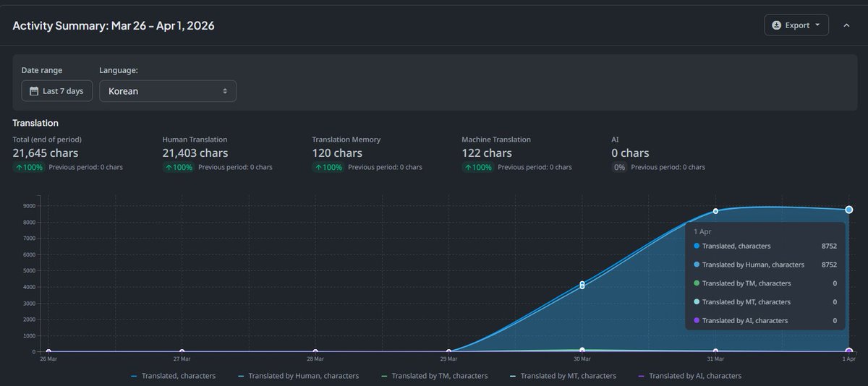
Task: Click the '21,645 chars' total value
Action: (46, 153)
